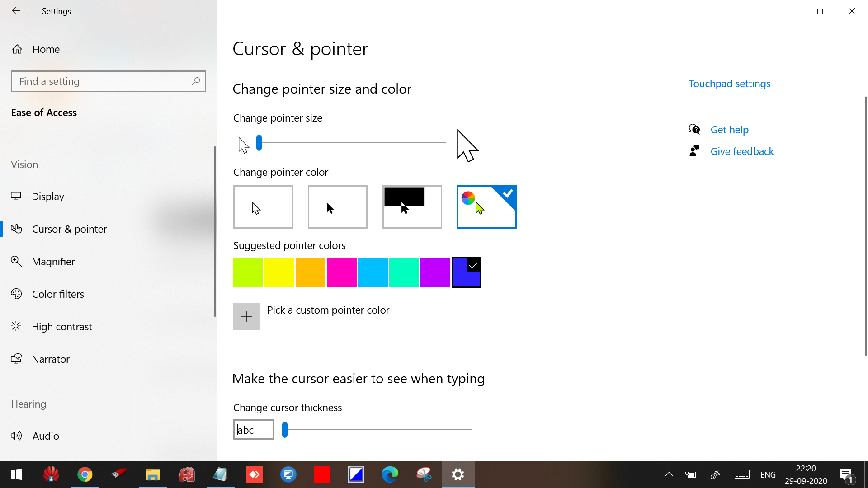Viewport: 868px width, 488px height.
Task: Select yellow suggested pointer color
Action: coord(279,272)
